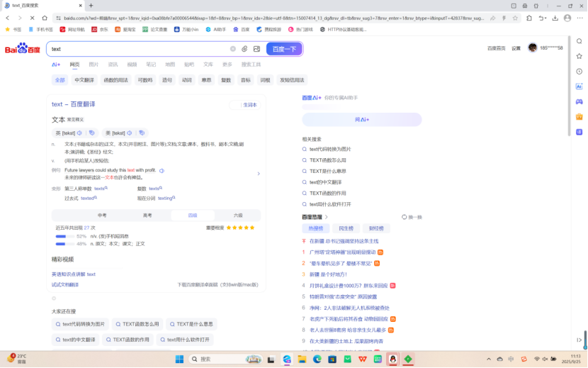The image size is (588, 368).
Task: Select the 高考 exam tab
Action: pos(147,216)
